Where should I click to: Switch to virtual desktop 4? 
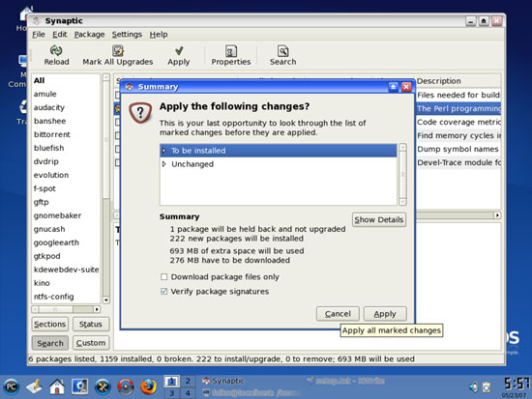click(188, 393)
